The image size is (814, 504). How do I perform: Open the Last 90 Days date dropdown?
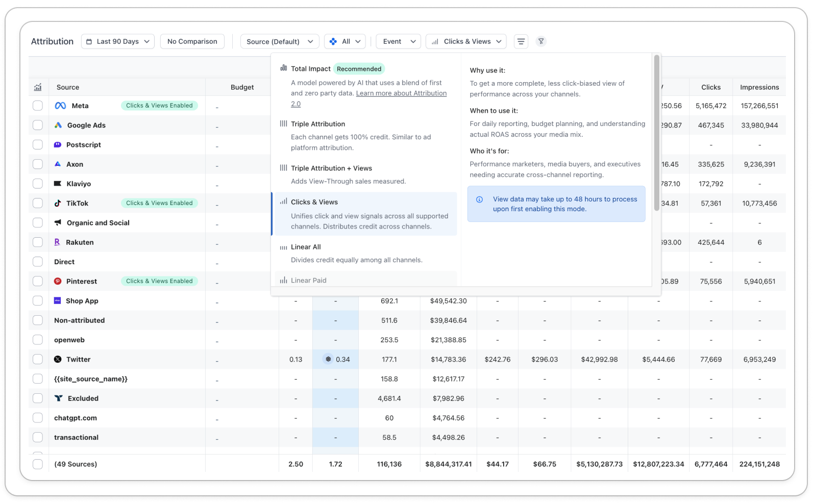point(118,41)
